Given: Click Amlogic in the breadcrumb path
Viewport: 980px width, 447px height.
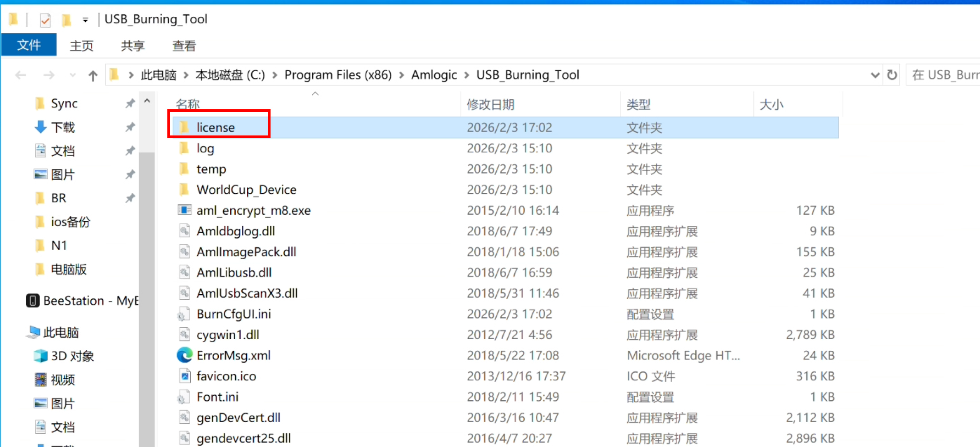Looking at the screenshot, I should pyautogui.click(x=434, y=75).
